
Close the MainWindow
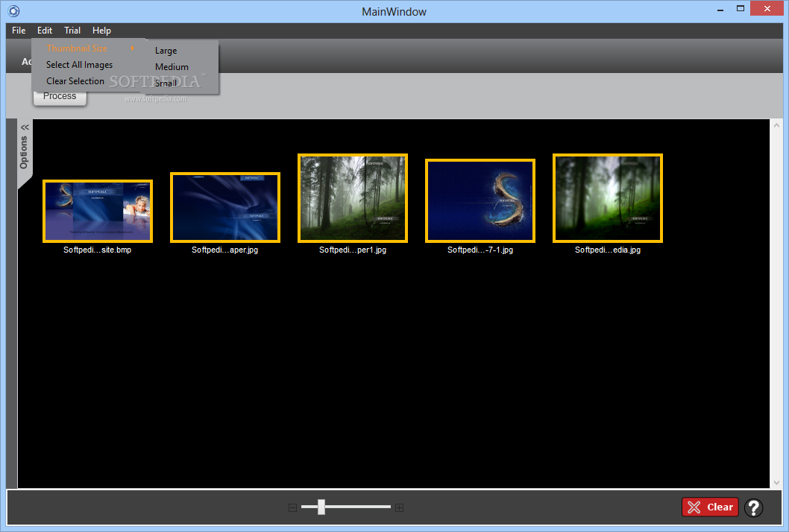pyautogui.click(x=767, y=8)
